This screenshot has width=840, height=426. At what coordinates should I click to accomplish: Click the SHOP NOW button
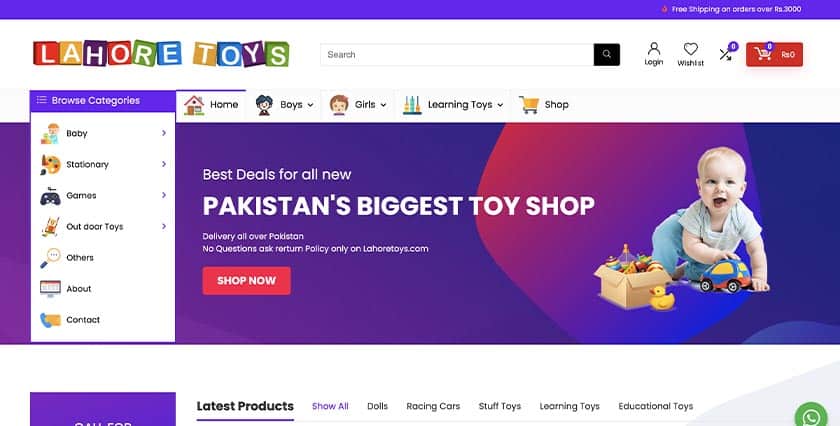[x=246, y=281]
